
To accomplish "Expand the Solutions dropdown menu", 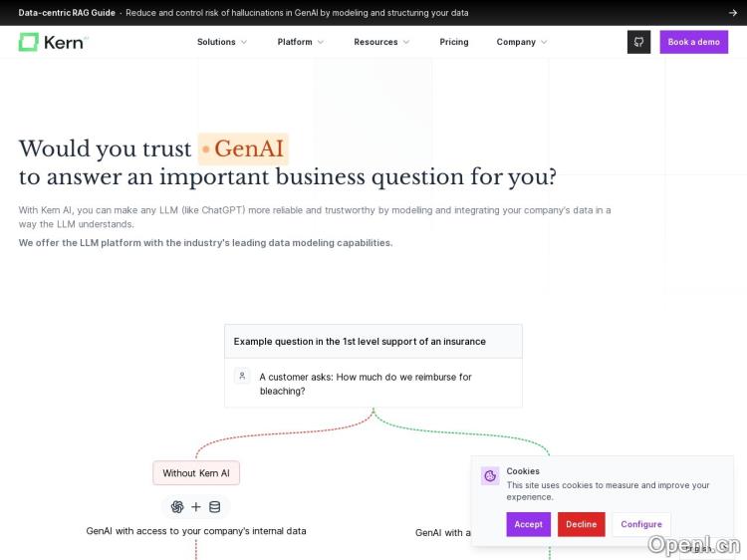I will coord(222,42).
